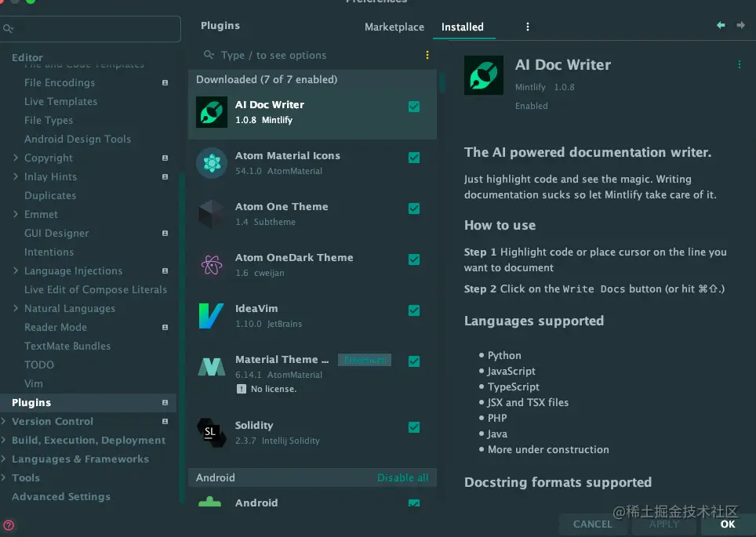Viewport: 756px width, 537px height.
Task: Disable IdeaVim plugin checkbox
Action: (x=413, y=310)
